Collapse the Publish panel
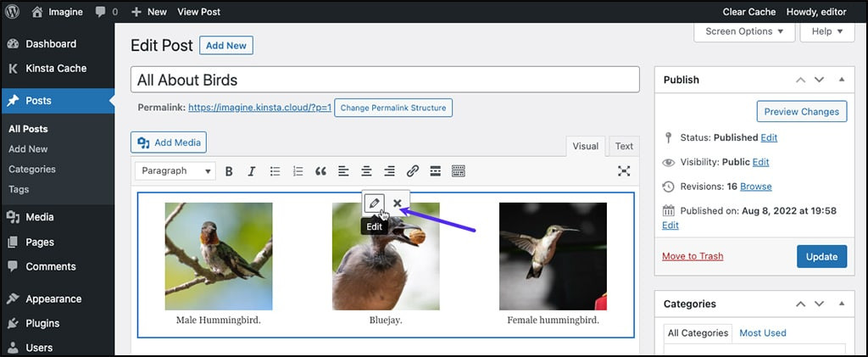Screen dimensions: 868x357 pyautogui.click(x=841, y=80)
